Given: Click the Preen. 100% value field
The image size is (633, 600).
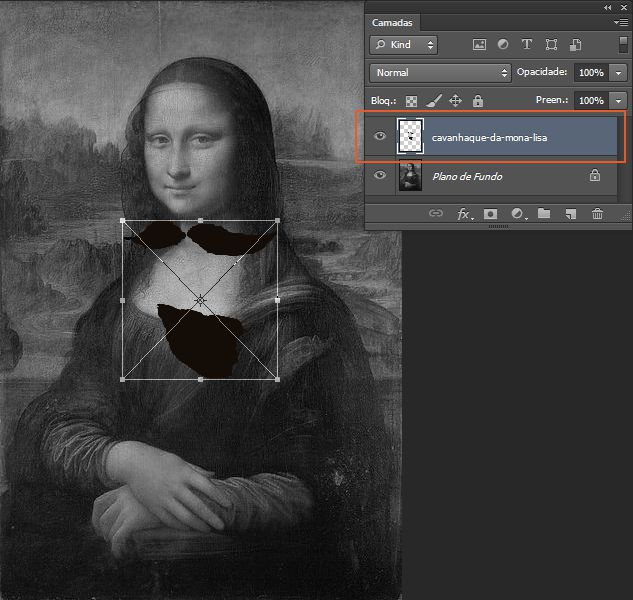Looking at the screenshot, I should pos(592,101).
